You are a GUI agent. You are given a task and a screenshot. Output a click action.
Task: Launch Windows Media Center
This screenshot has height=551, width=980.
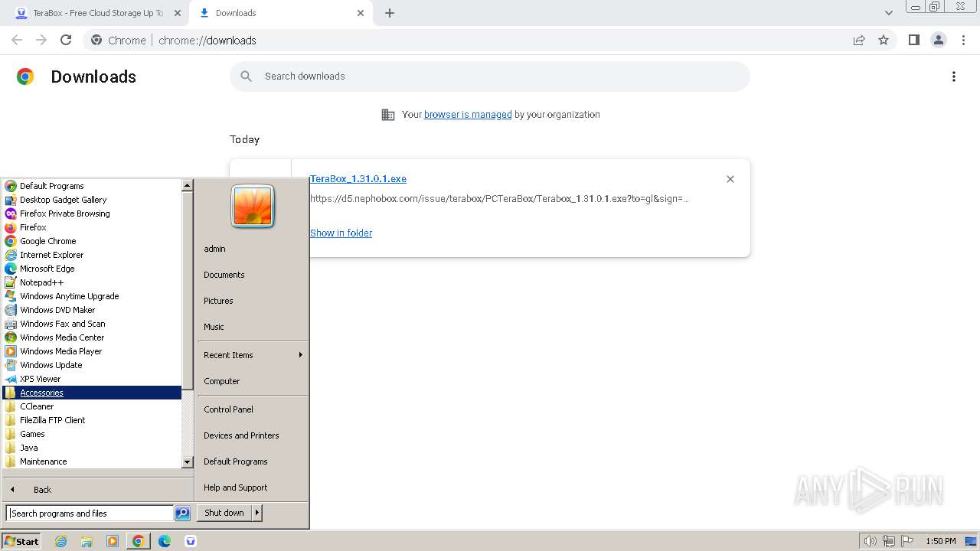coord(92,337)
